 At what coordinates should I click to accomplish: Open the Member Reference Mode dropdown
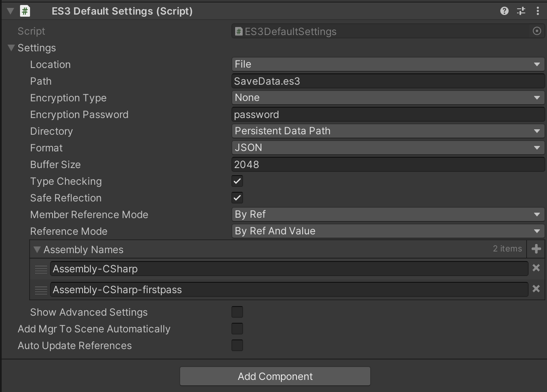point(388,214)
